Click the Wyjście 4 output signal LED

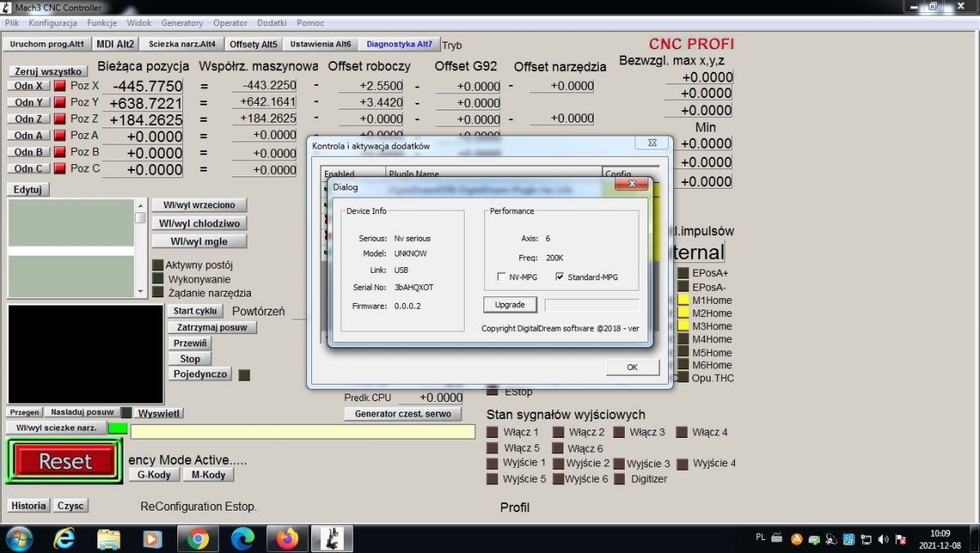(x=684, y=463)
